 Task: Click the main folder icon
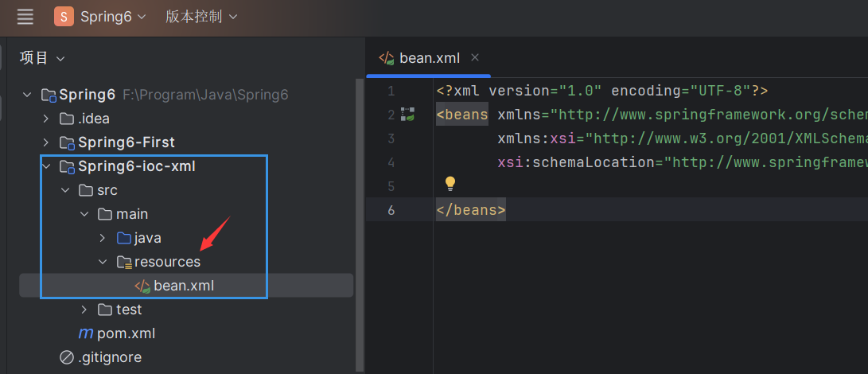tap(105, 214)
